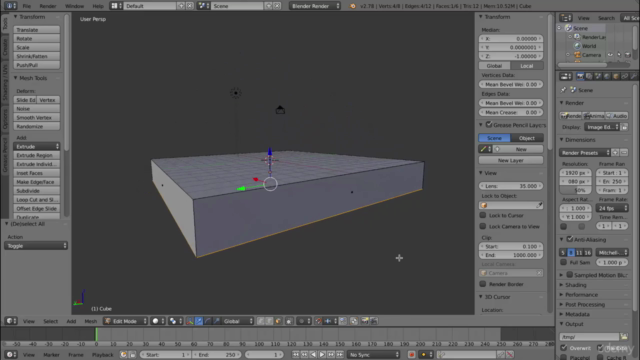Jump to first frame in timeline
Screen dimensions: 640x360
tap(296, 355)
